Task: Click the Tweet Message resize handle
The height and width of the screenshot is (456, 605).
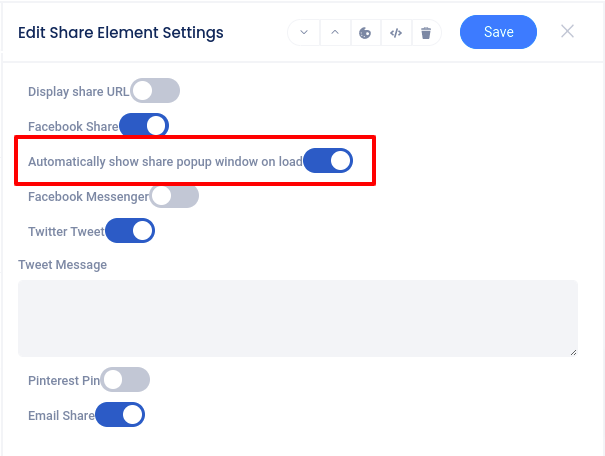Action: click(x=573, y=352)
